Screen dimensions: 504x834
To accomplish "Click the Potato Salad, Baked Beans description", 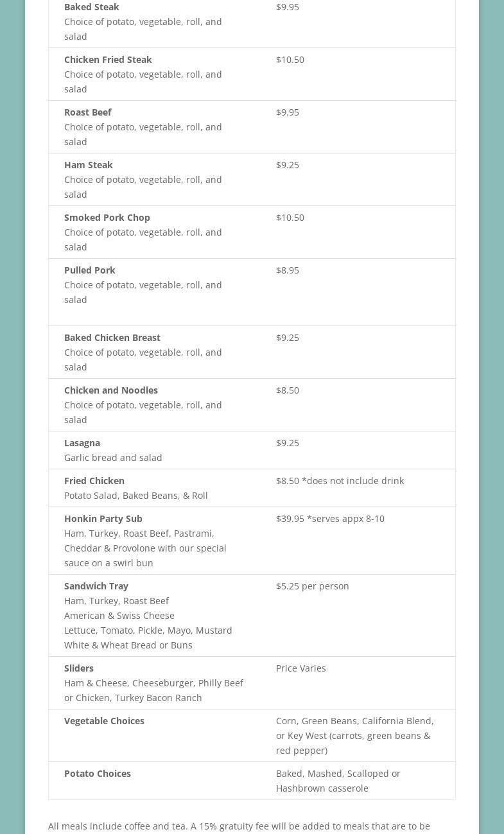I will coord(135,496).
